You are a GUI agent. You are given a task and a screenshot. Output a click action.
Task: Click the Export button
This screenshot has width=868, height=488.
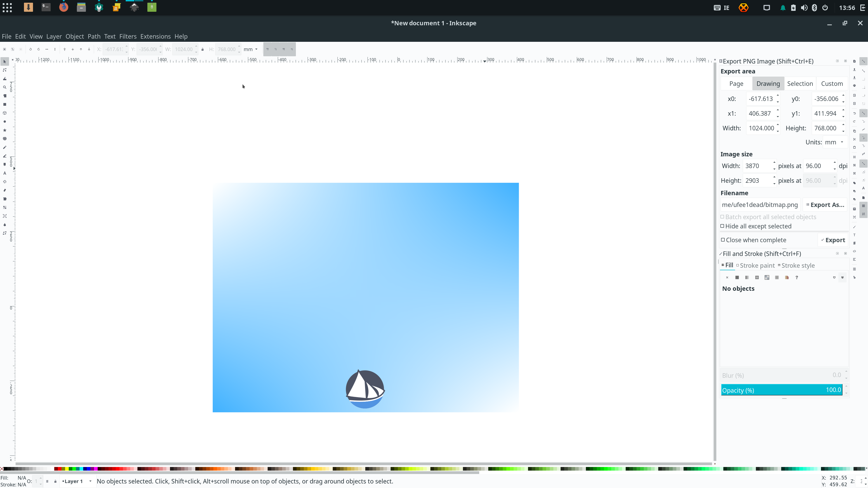[833, 240]
